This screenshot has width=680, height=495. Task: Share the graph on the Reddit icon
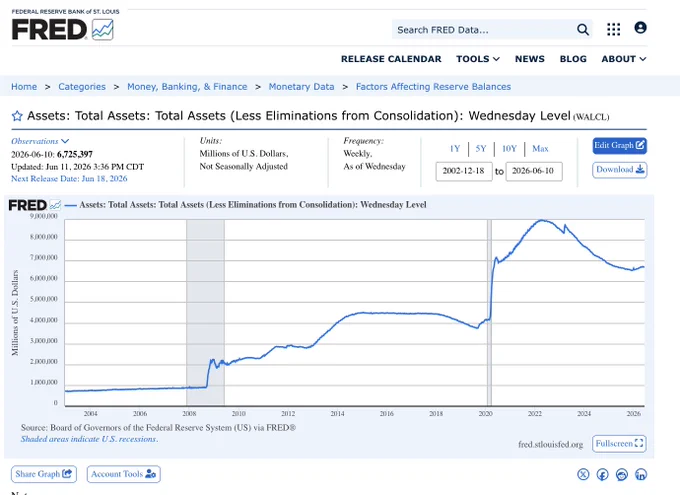[621, 474]
